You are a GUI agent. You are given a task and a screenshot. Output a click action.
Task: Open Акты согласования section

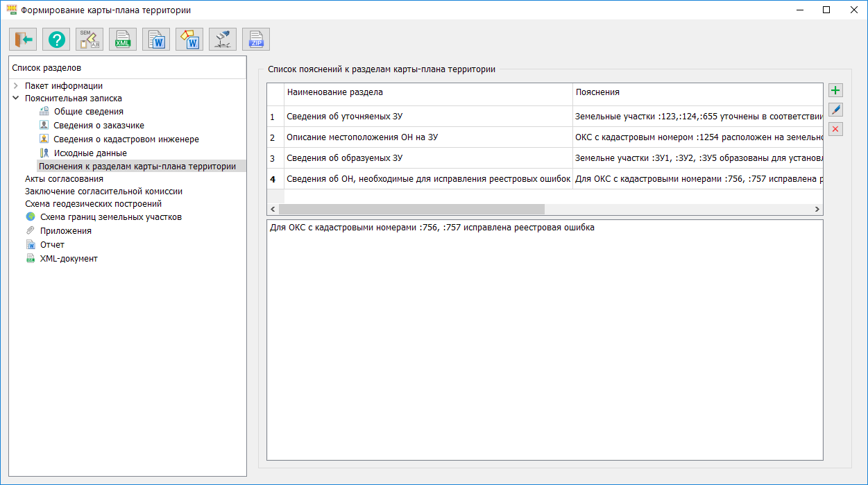coord(64,179)
